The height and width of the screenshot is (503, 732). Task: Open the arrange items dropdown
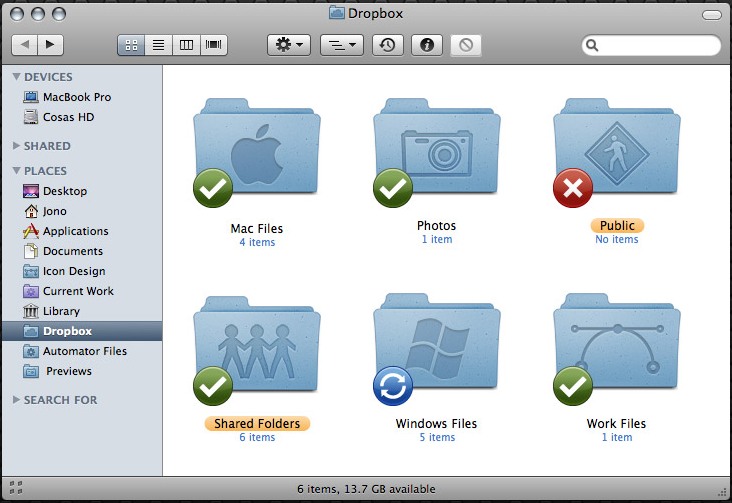tap(342, 45)
